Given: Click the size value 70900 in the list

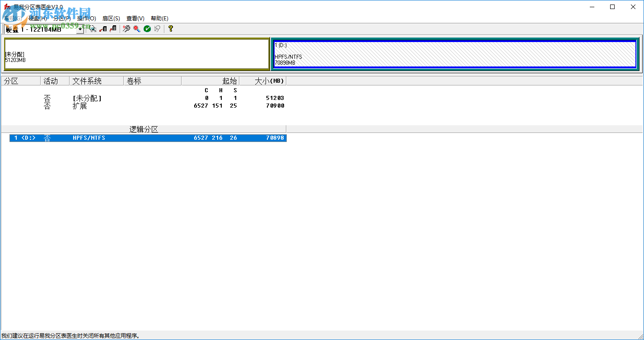Looking at the screenshot, I should (x=275, y=106).
